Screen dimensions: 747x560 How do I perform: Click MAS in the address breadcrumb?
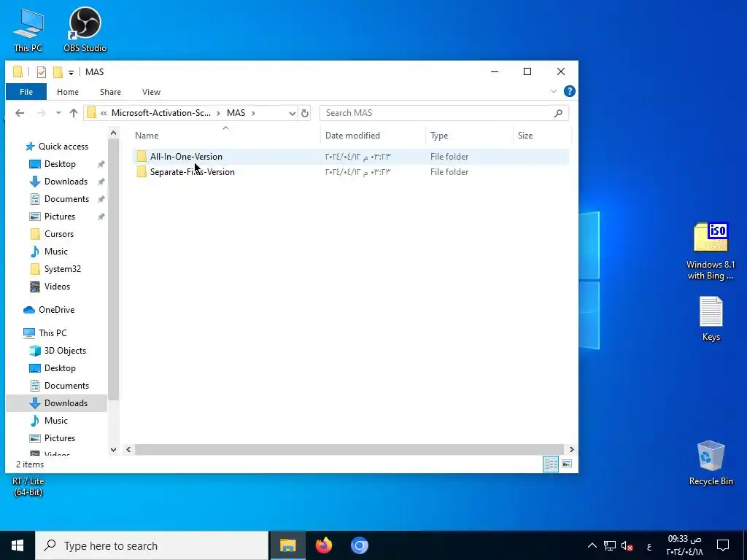(x=236, y=113)
